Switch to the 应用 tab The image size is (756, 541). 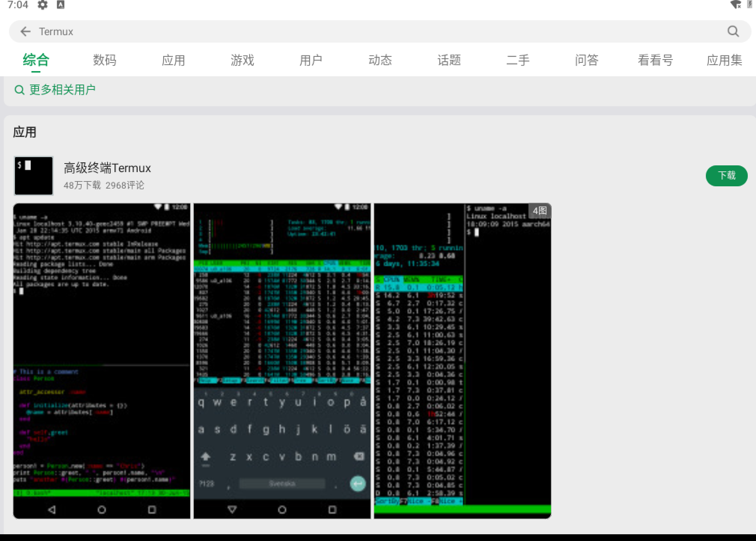[173, 60]
